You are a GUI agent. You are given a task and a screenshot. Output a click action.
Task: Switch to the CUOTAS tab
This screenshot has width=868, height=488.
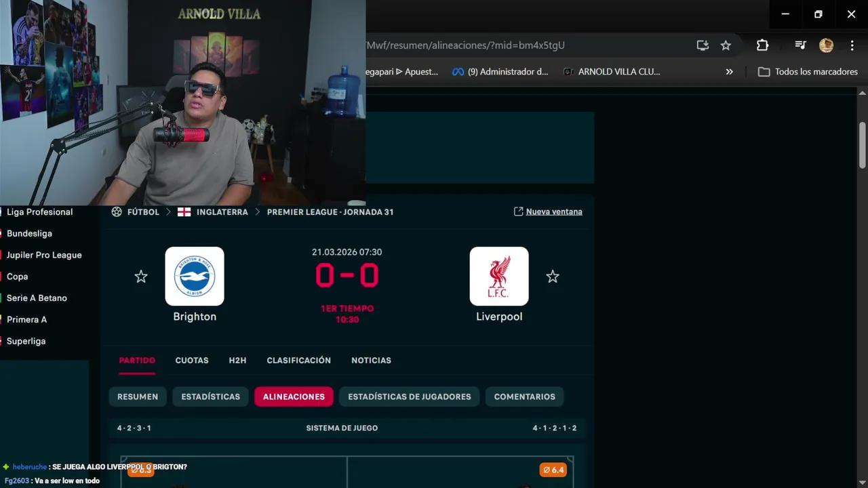[192, 360]
